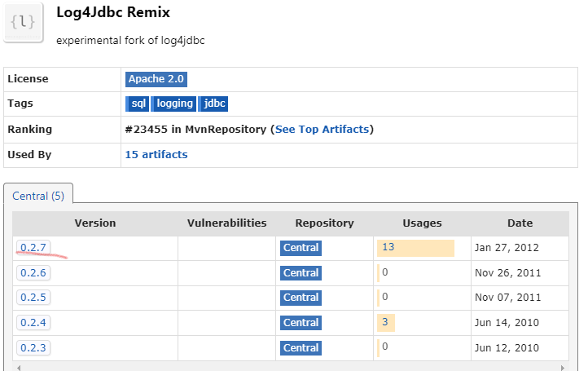Click the description 'experimental fork of log4jdbc'
Viewport: 588px width, 371px height.
(130, 41)
